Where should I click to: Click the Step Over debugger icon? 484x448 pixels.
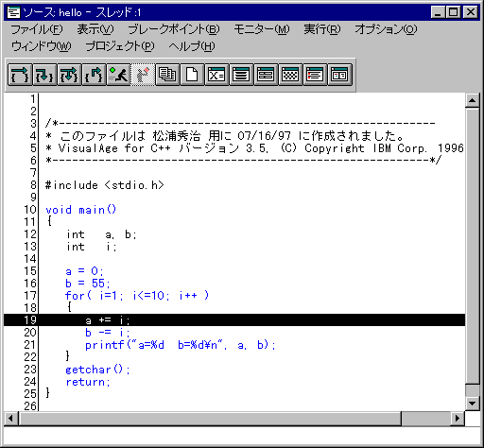point(20,75)
